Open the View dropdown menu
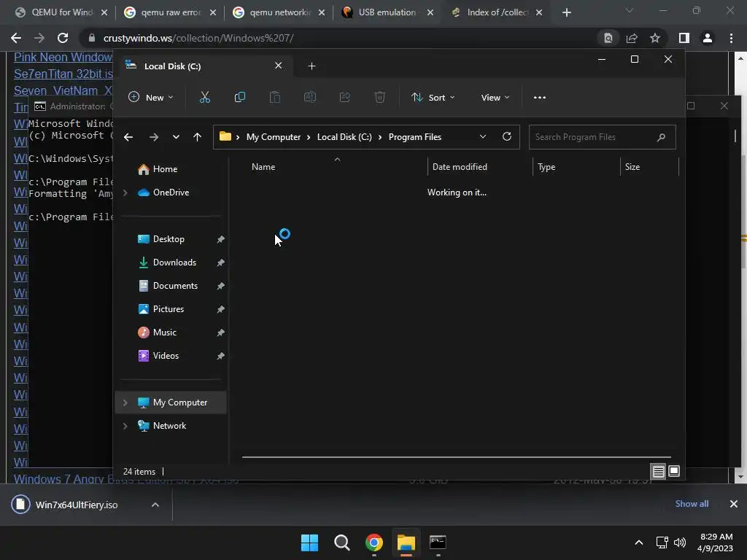 click(495, 98)
